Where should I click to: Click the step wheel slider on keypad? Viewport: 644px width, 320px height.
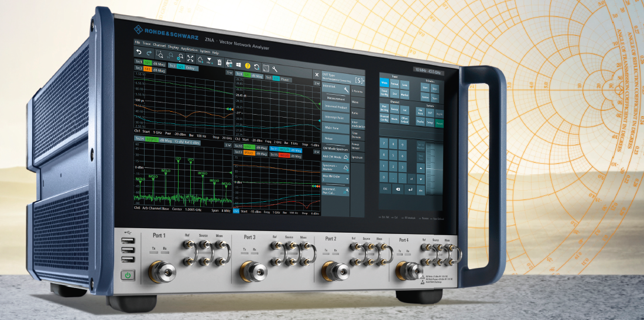[x=434, y=168]
